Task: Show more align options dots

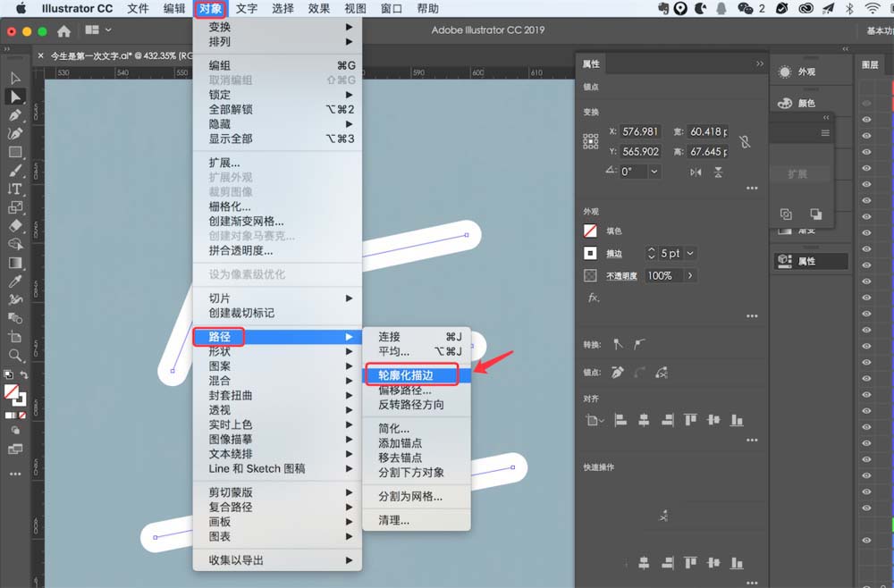Action: coord(752,440)
